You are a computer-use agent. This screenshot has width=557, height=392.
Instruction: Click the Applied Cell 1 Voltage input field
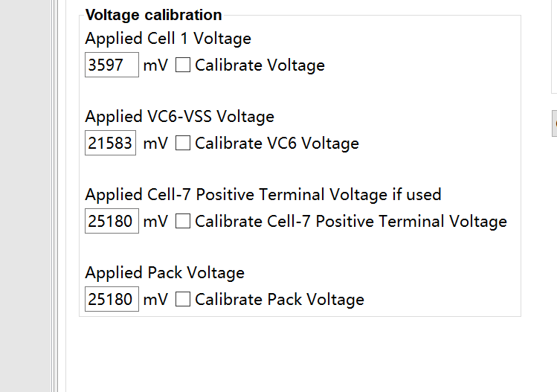[112, 65]
